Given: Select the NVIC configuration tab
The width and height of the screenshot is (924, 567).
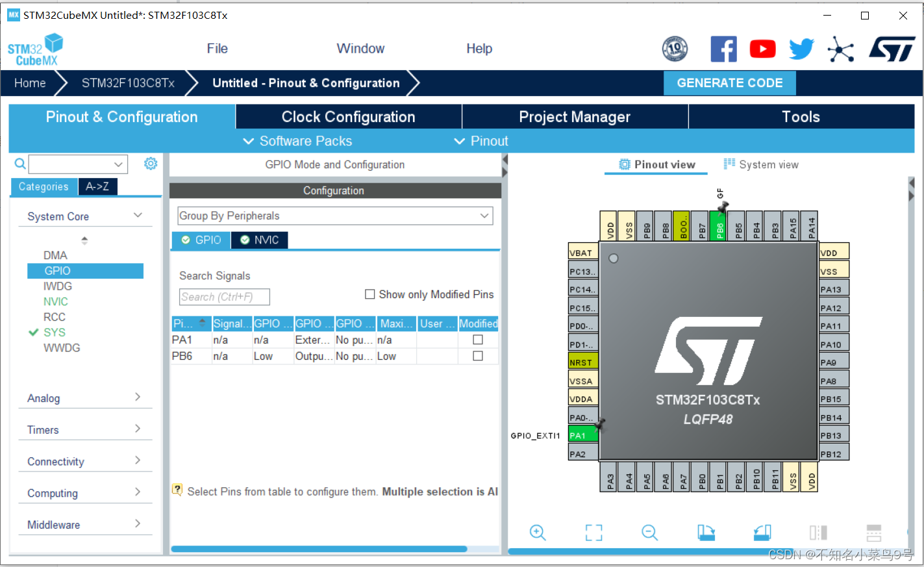Looking at the screenshot, I should click(x=260, y=240).
